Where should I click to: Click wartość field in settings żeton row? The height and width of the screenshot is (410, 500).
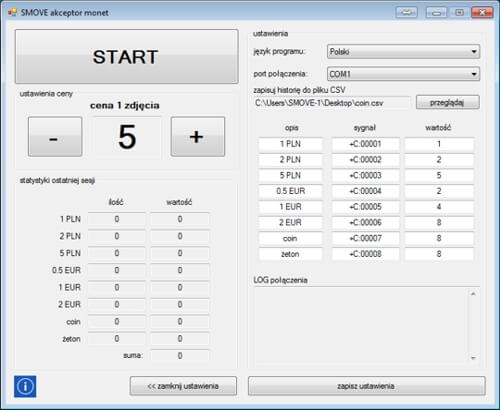439,254
